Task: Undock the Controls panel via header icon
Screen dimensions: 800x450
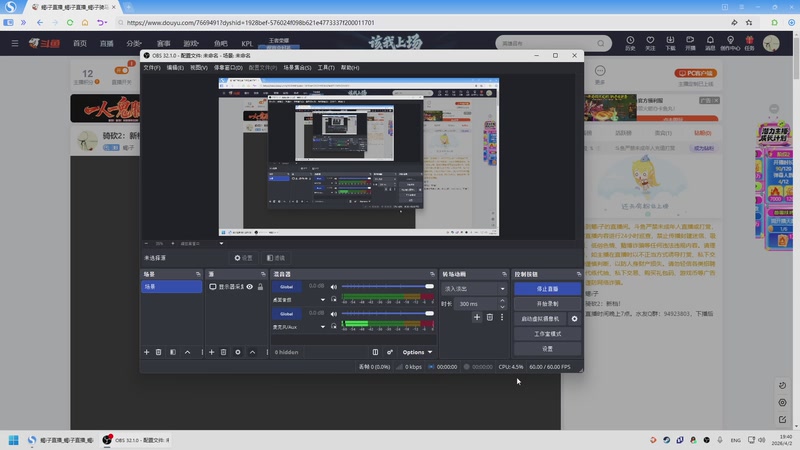Action: click(x=579, y=274)
